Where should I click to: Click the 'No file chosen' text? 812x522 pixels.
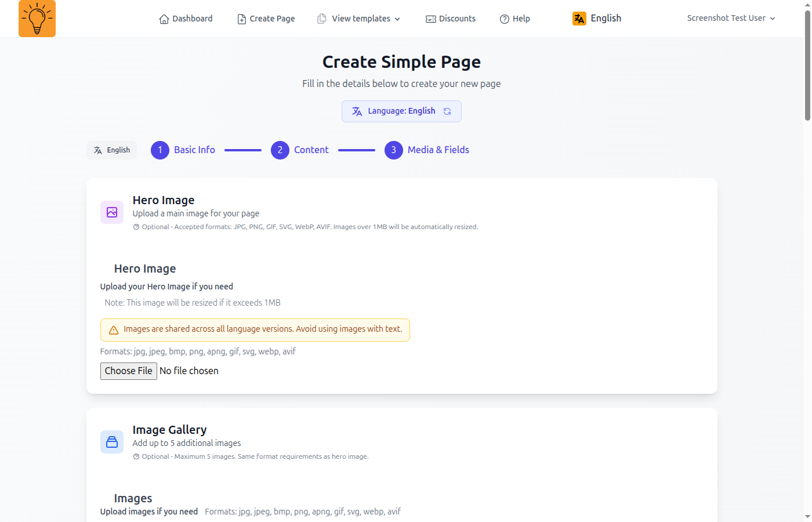(189, 371)
